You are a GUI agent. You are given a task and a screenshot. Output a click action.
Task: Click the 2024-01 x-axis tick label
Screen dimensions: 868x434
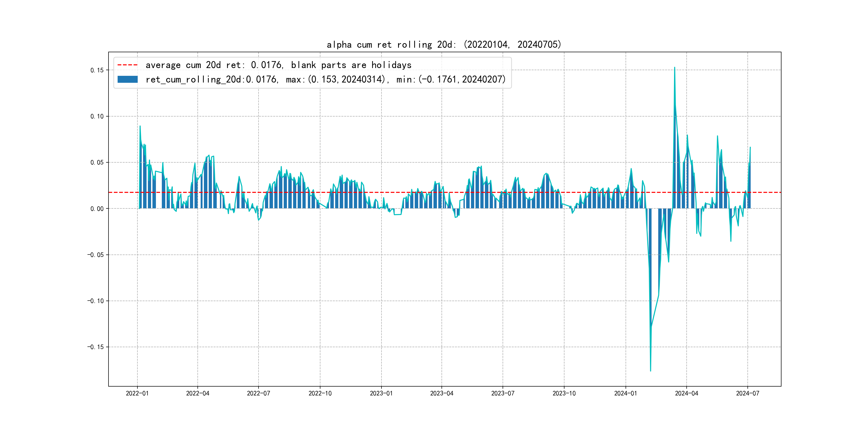625,393
